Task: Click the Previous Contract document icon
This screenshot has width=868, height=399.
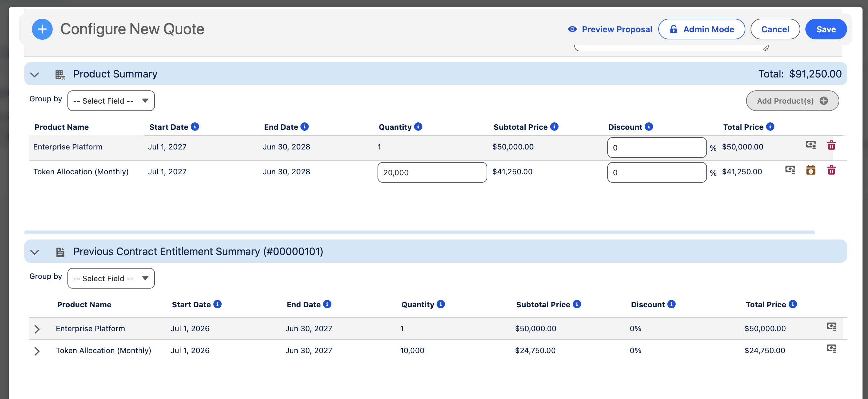Action: coord(60,252)
